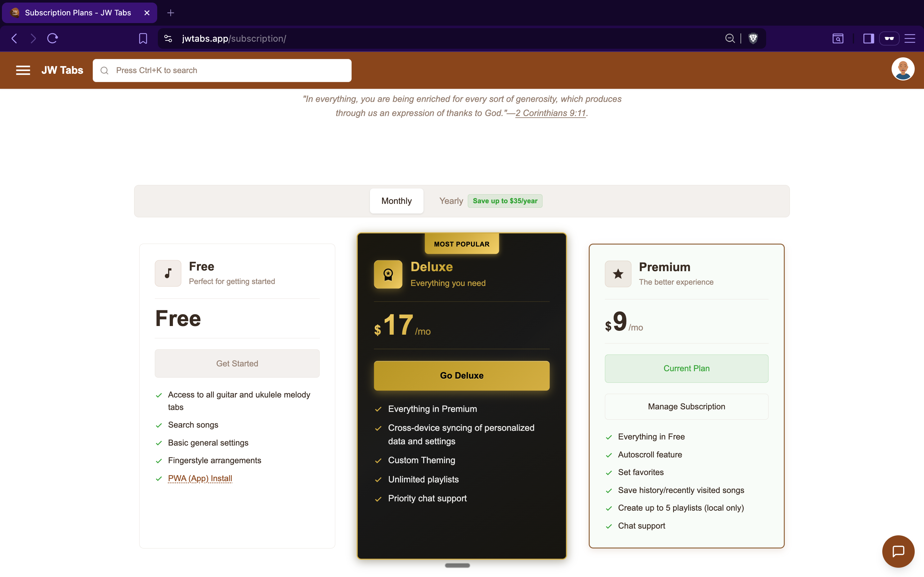The image size is (924, 577).
Task: Open the browser sidebar panel icon
Action: click(868, 38)
